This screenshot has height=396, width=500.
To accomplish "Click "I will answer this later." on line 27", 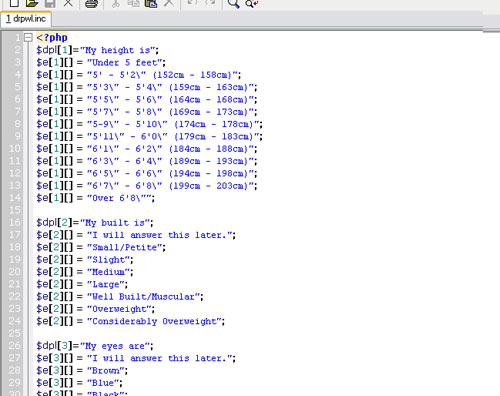I will [160, 358].
